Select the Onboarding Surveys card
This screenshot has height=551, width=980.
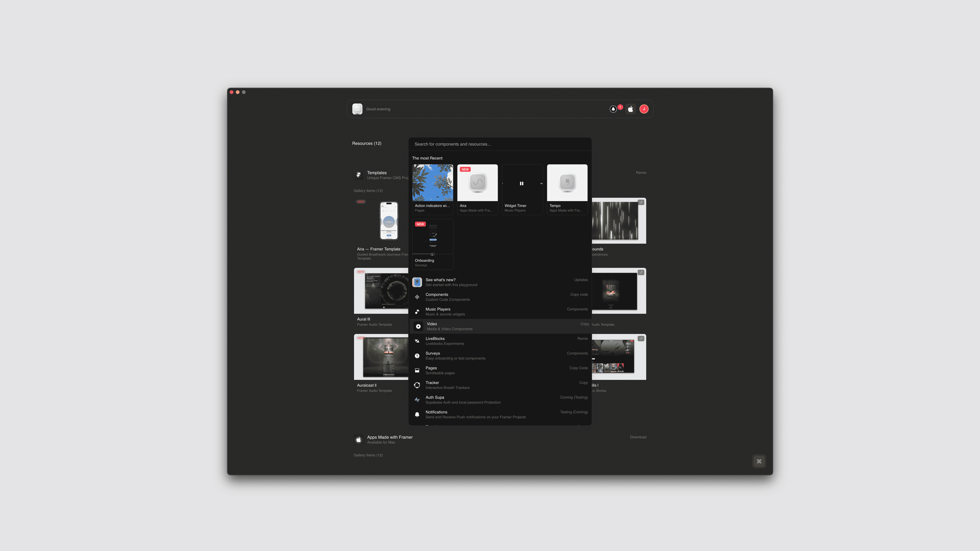point(433,244)
